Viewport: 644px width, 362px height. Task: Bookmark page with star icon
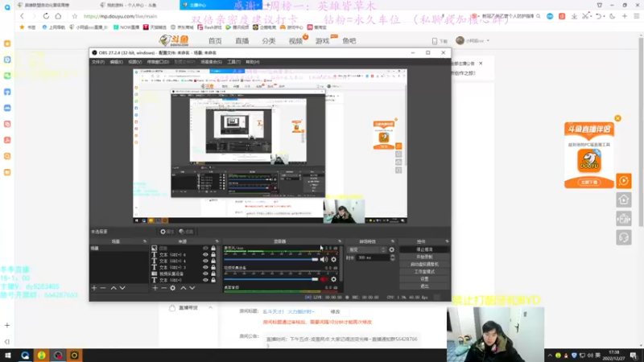[x=74, y=16]
